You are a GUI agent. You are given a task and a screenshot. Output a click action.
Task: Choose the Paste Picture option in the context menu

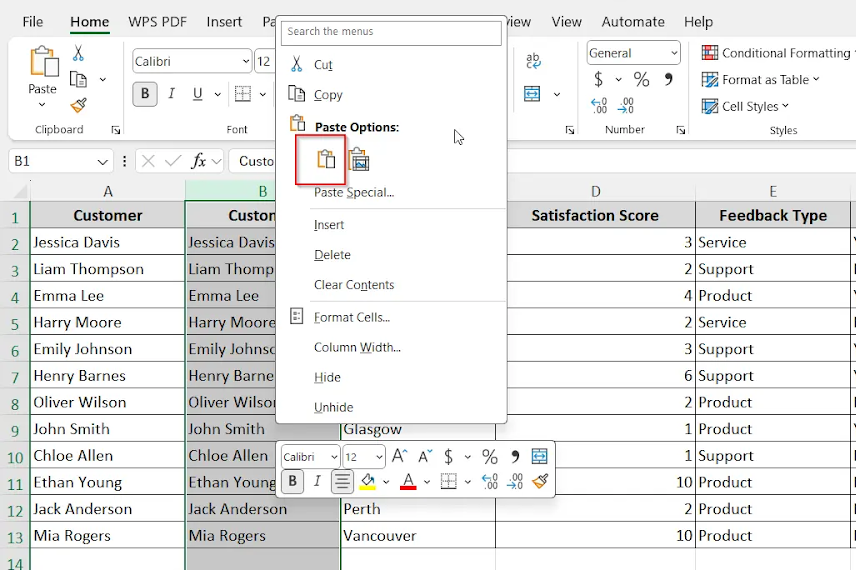(359, 159)
